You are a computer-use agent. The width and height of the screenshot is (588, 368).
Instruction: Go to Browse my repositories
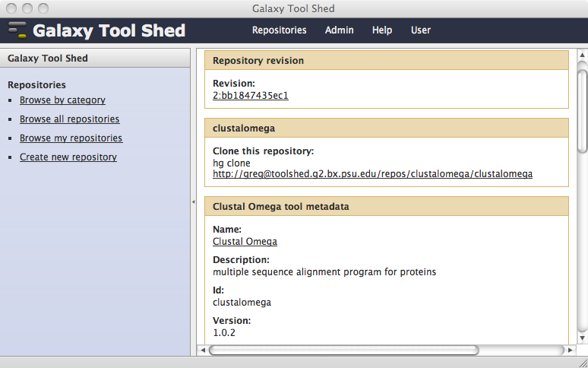coord(71,138)
